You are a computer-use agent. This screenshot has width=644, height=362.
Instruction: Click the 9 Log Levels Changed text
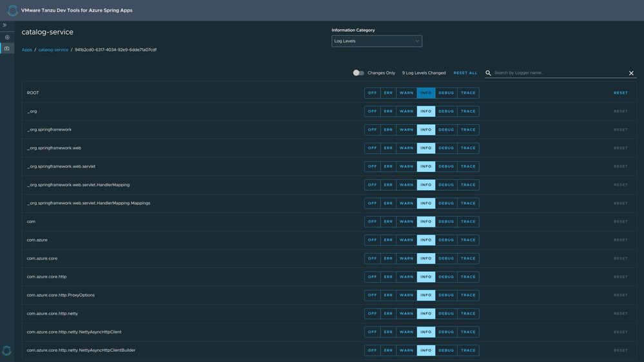click(424, 73)
